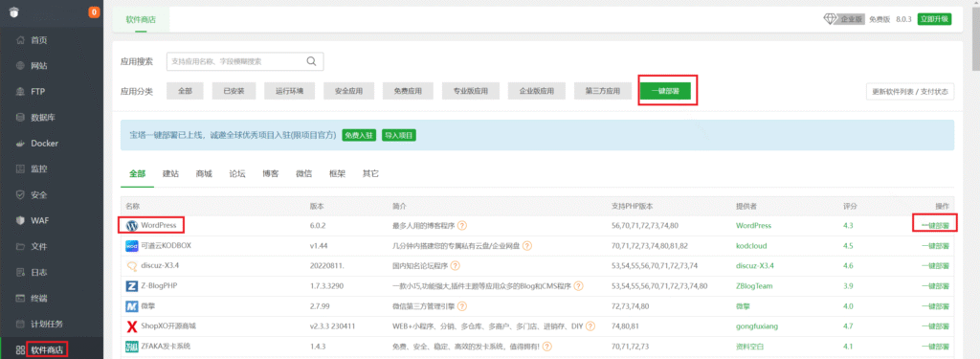Open the Docker sidebar item
980x359 pixels.
click(44, 144)
